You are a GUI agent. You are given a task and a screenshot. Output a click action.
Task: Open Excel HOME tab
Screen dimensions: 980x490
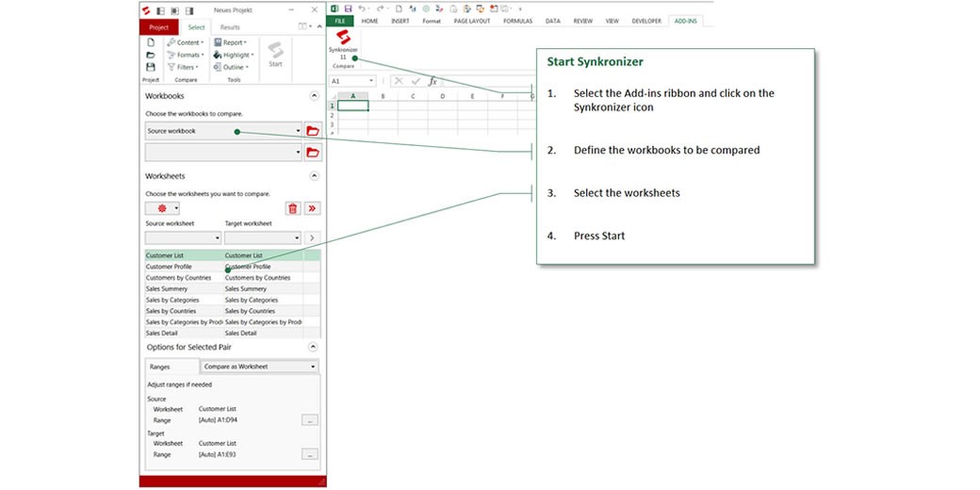pos(370,22)
